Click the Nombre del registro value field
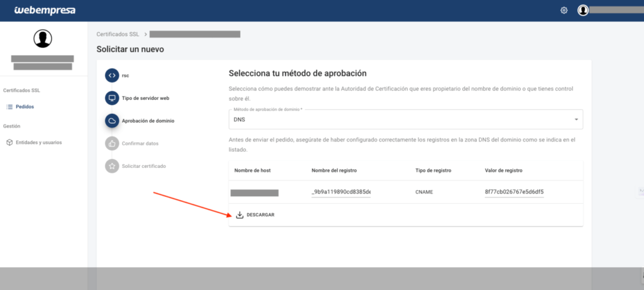 [x=341, y=192]
